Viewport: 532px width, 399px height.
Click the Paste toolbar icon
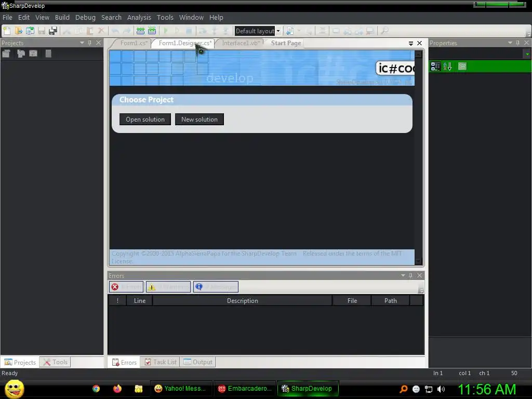pos(89,31)
